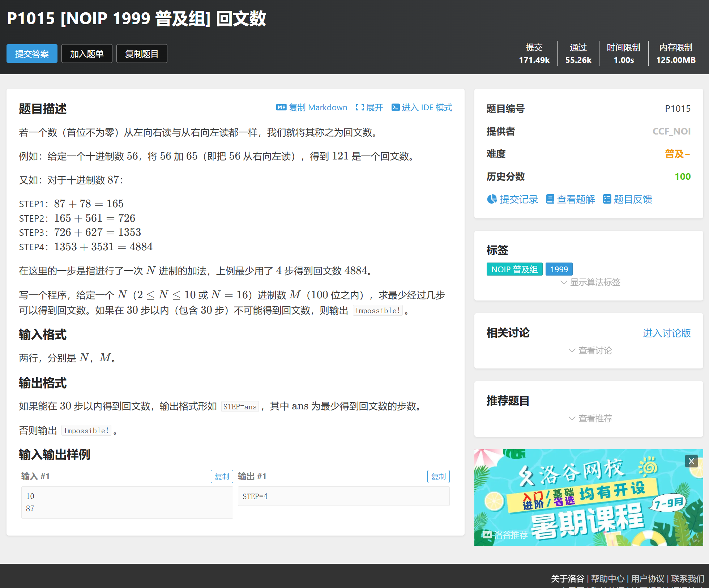Expand 显示算法标签 to show algorithm tags
The height and width of the screenshot is (588, 709).
590,282
